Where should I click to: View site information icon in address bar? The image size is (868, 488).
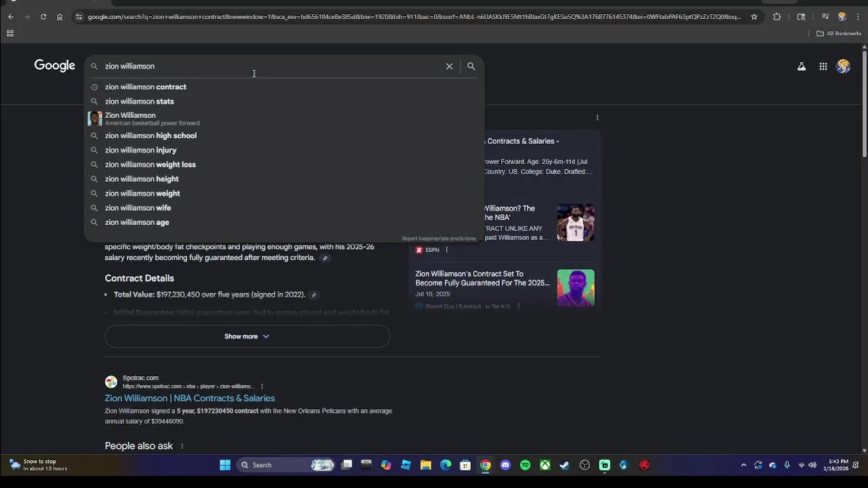(79, 17)
